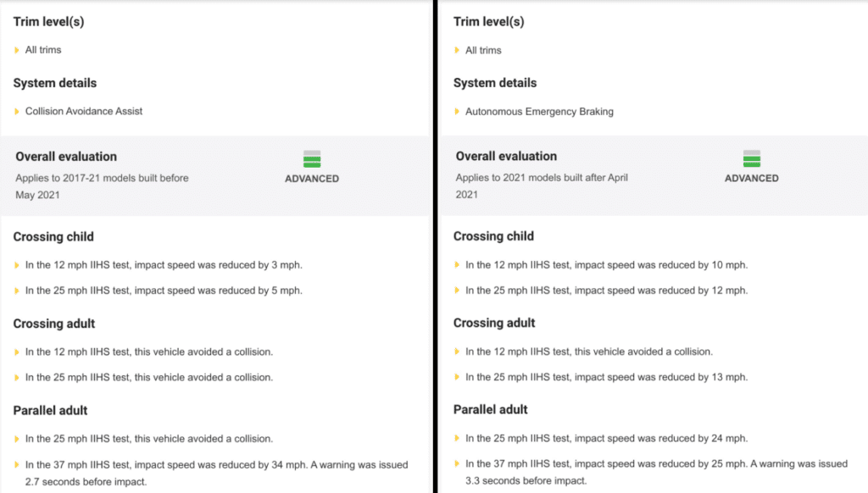This screenshot has height=493, width=868.
Task: Click the right Parallel adult heading
Action: [491, 409]
